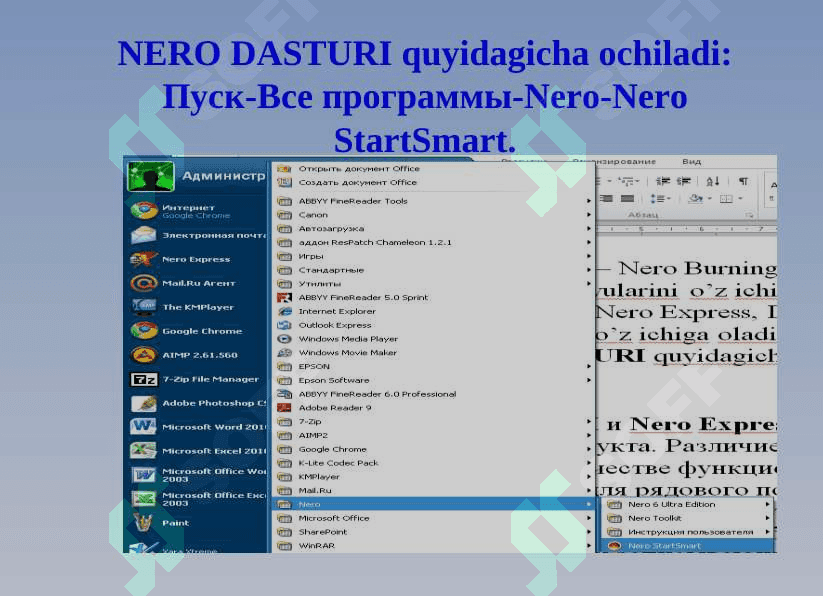Click Word's horizontal ruler
823x596 pixels.
(x=687, y=229)
